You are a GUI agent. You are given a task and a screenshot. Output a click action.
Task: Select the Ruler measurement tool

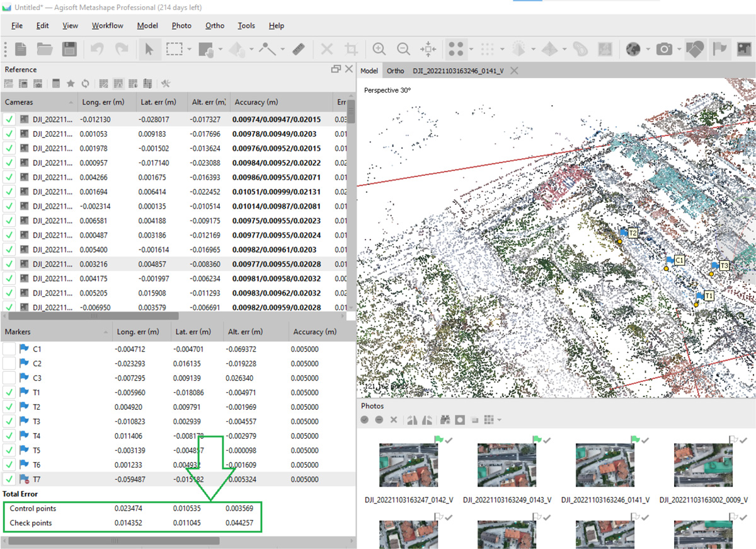[299, 49]
